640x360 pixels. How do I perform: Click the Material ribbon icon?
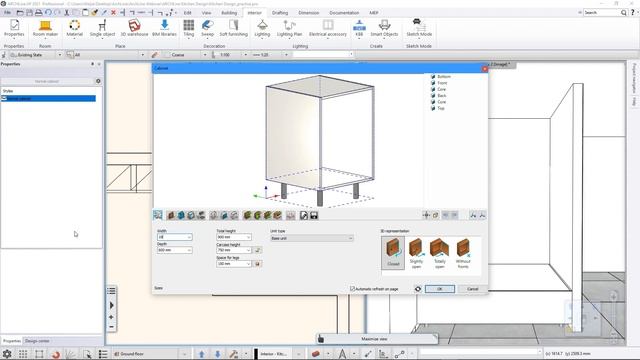74,28
